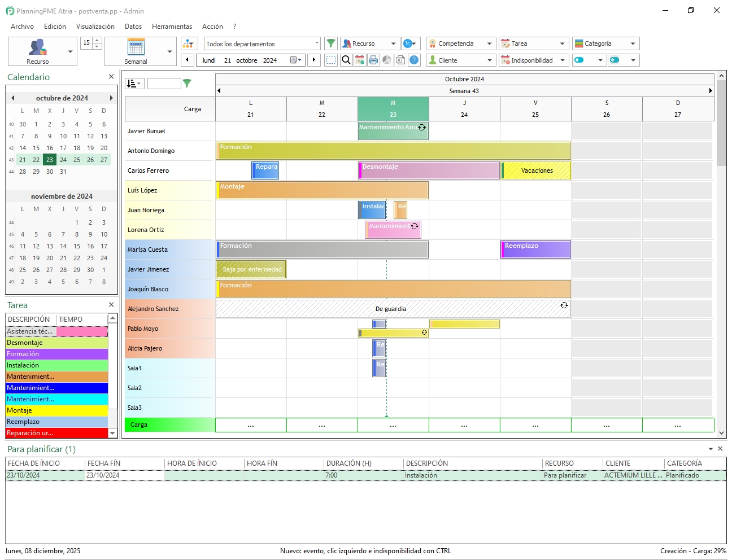Image resolution: width=732 pixels, height=560 pixels.
Task: Click recurrence icon on De guardia event
Action: [x=564, y=305]
